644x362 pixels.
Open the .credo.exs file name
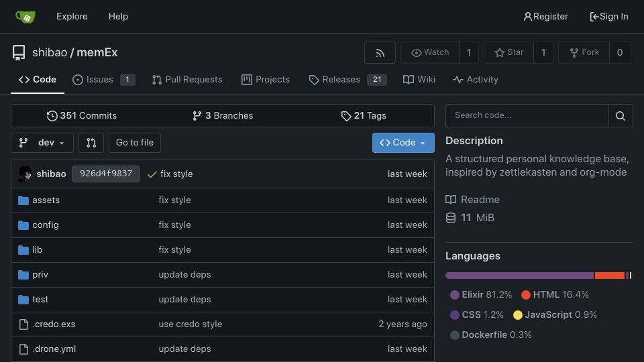[x=54, y=324]
